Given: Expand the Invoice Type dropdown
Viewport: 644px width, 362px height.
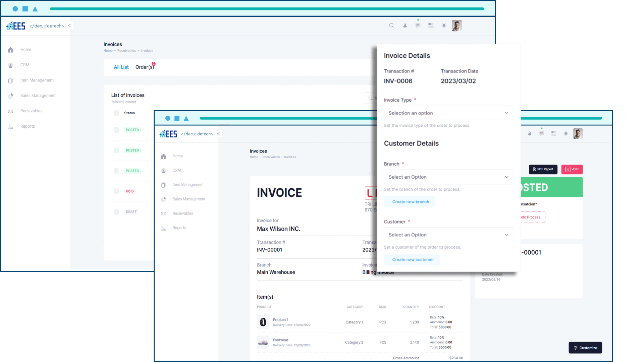Looking at the screenshot, I should tap(448, 113).
